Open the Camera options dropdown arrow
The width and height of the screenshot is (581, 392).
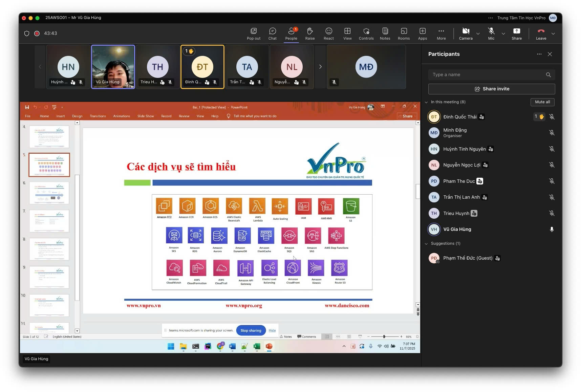(x=478, y=34)
